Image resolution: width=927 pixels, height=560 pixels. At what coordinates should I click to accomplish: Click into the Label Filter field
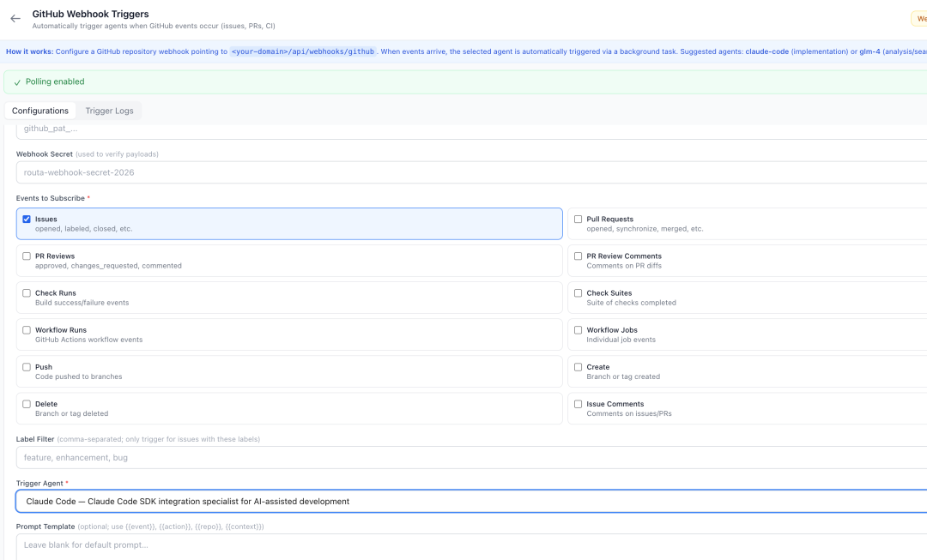click(x=471, y=457)
